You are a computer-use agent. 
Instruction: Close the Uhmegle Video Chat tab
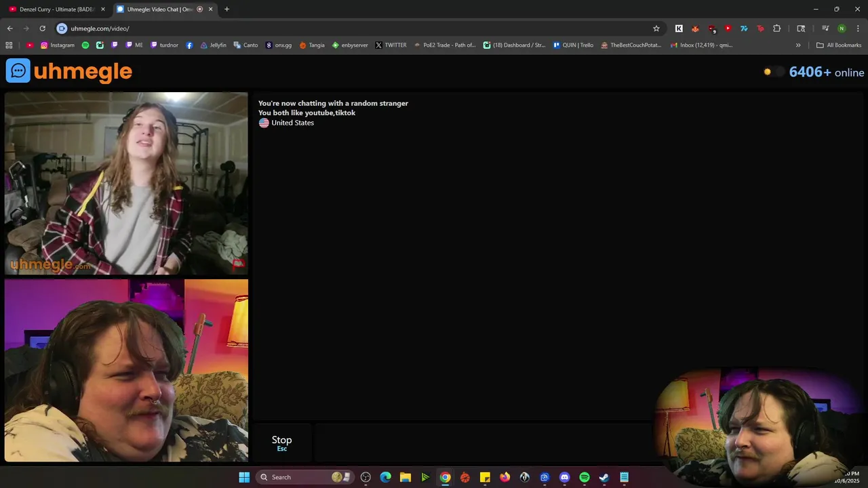tap(210, 9)
